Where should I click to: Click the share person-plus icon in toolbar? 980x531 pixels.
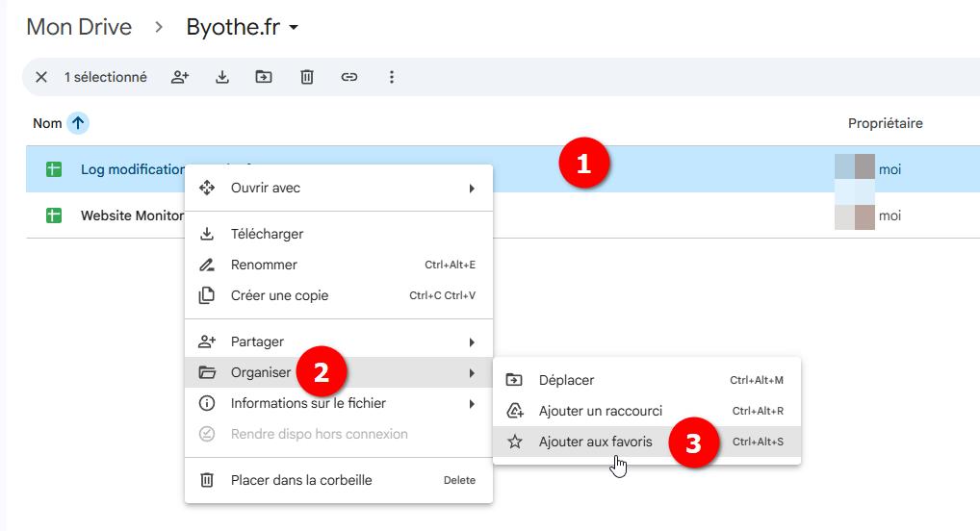tap(180, 77)
